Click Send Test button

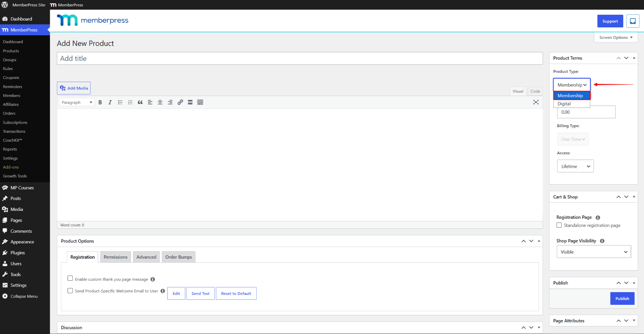[200, 293]
